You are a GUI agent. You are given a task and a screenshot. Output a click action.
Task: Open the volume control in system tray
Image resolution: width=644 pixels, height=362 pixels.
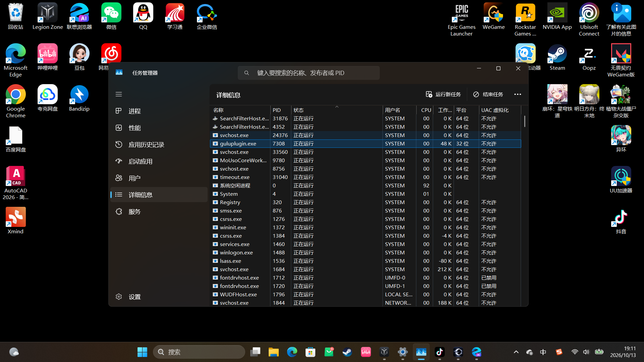click(x=586, y=352)
